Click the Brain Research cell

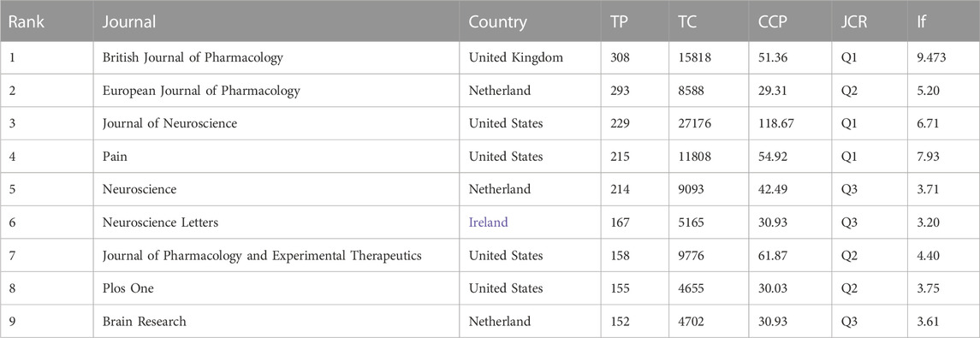[x=145, y=321]
